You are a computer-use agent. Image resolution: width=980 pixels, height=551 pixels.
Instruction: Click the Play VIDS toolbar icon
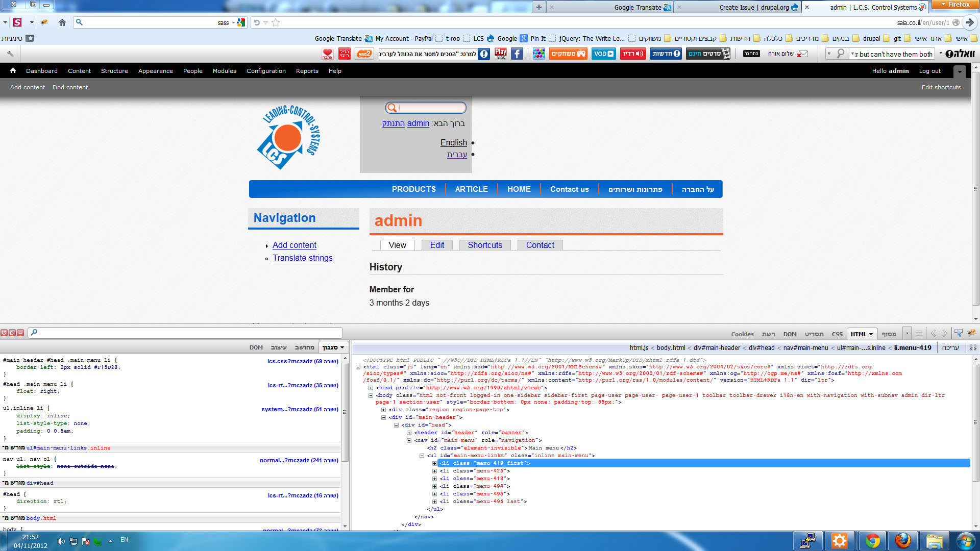click(501, 54)
